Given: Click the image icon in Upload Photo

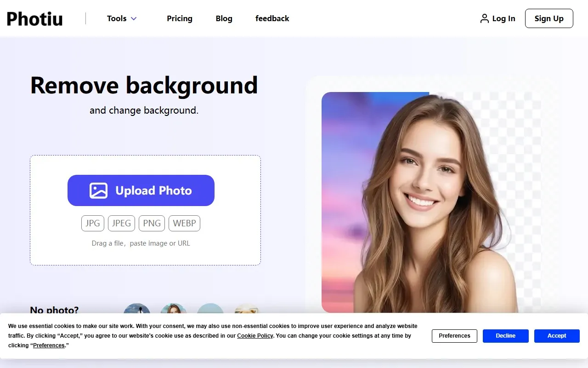Looking at the screenshot, I should (x=98, y=190).
